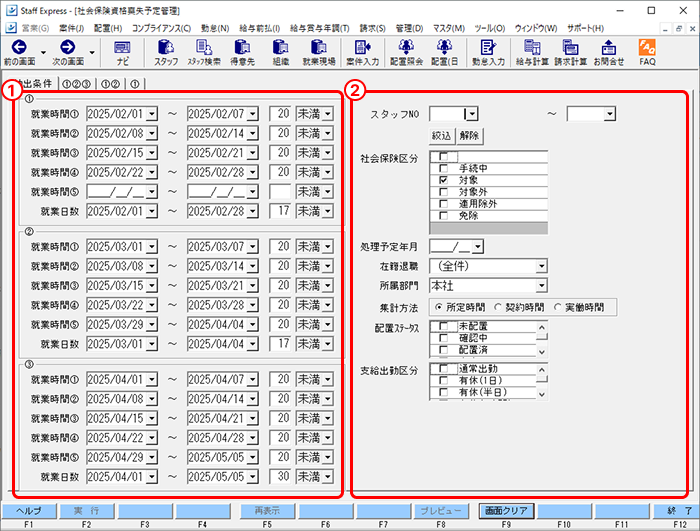Open the 配置(日 icon
The height and width of the screenshot is (531, 700).
tap(445, 53)
